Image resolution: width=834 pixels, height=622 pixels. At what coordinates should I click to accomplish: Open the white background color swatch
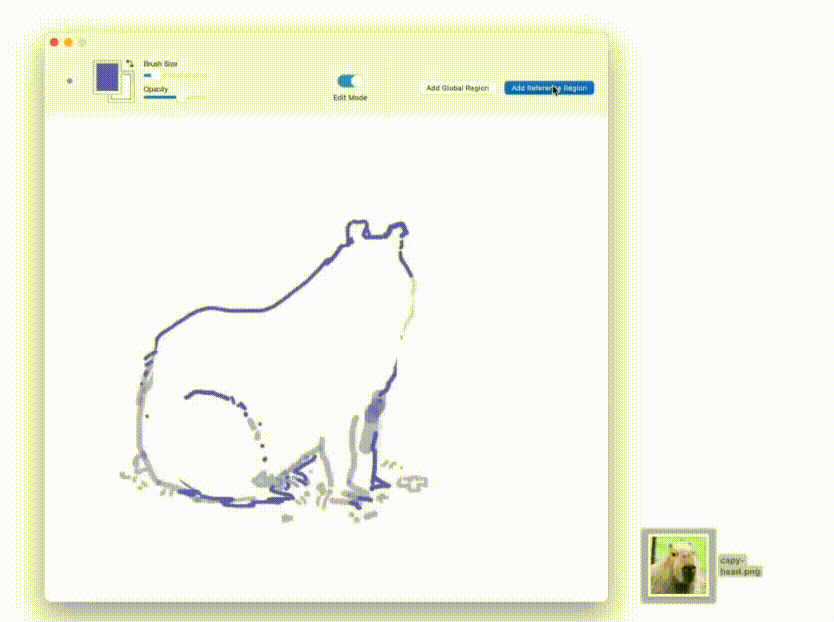coord(128,88)
